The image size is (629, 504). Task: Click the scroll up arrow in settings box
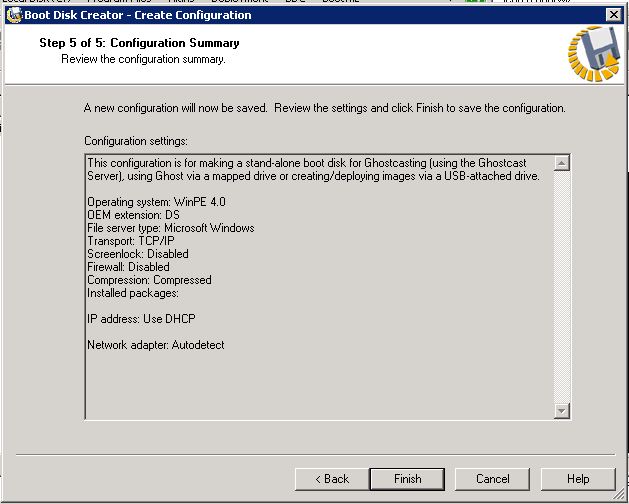562,163
